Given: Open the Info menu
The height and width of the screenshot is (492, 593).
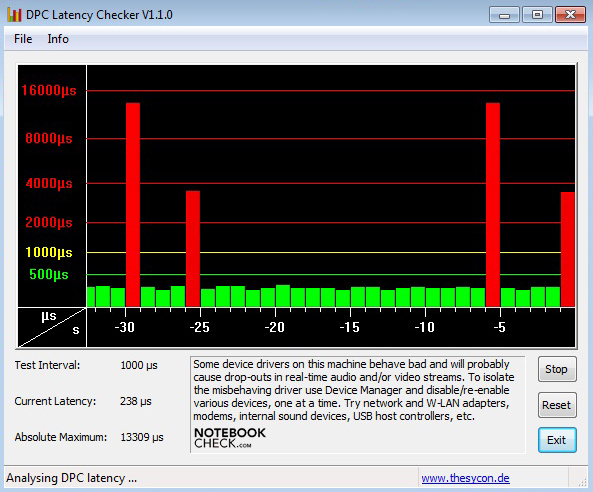Looking at the screenshot, I should pos(58,39).
